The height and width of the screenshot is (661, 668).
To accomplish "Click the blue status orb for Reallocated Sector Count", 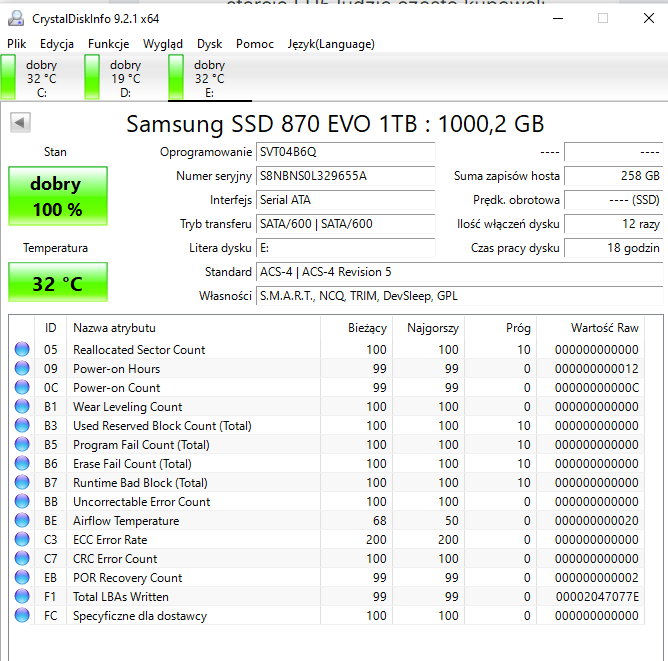I will [x=22, y=349].
